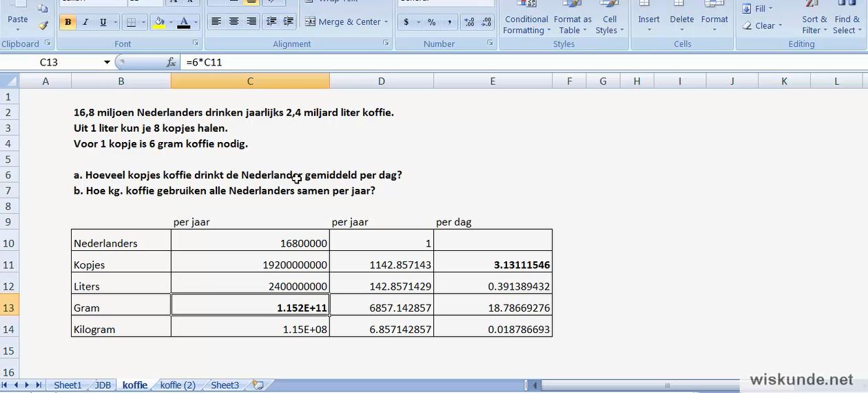The height and width of the screenshot is (393, 868).
Task: Open fill color dropdown arrow
Action: (x=171, y=22)
